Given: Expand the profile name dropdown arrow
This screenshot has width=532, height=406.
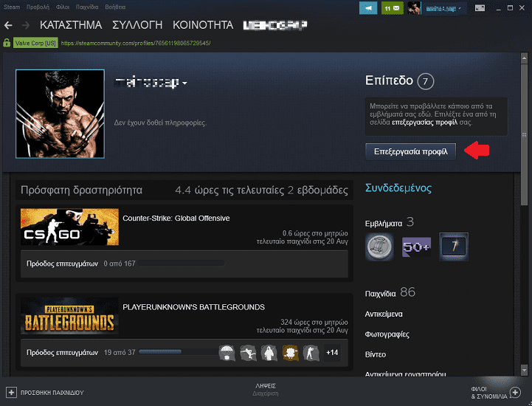Looking at the screenshot, I should click(184, 83).
